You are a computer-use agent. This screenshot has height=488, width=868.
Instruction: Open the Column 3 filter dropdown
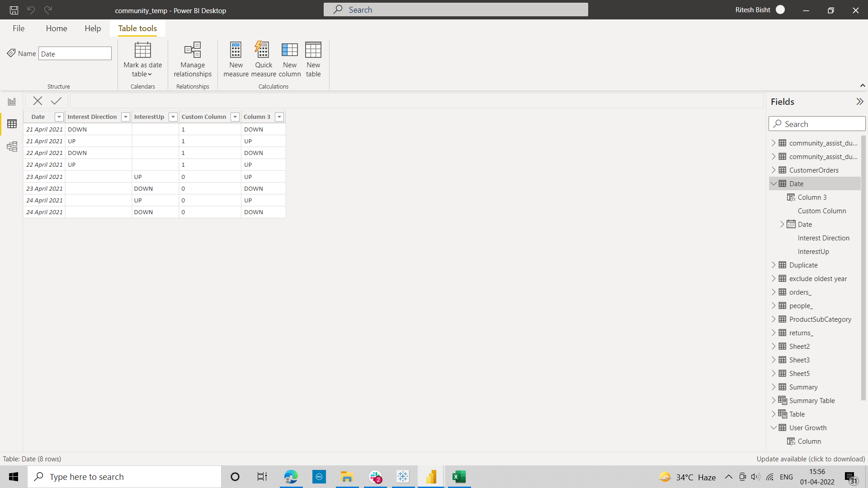279,117
